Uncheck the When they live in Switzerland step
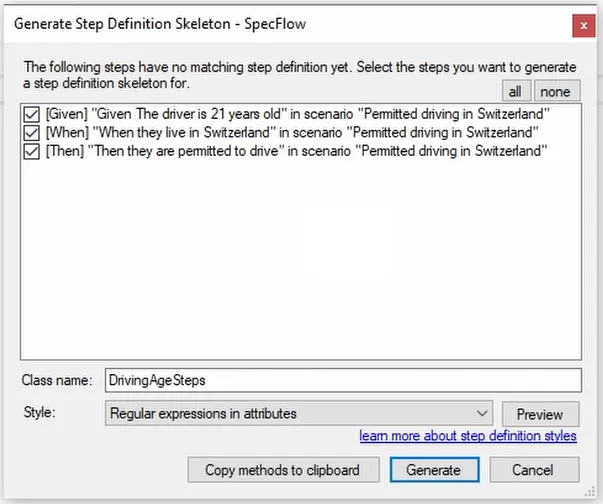The height and width of the screenshot is (504, 603). pos(31,133)
